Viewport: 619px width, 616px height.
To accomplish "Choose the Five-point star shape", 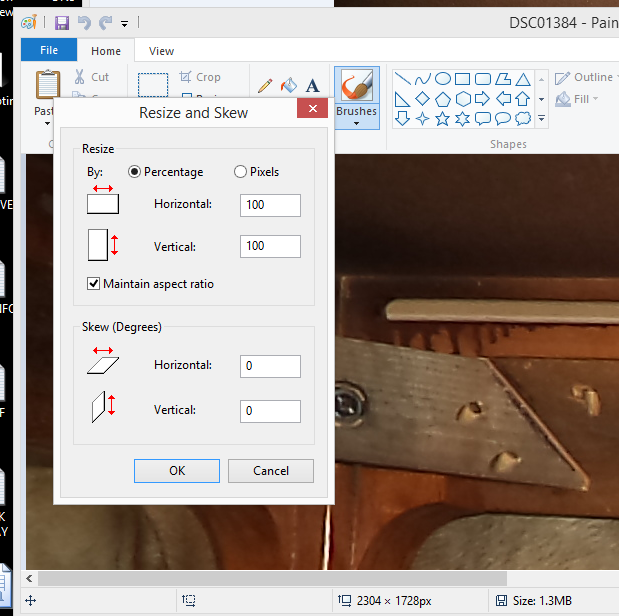I will click(x=443, y=118).
